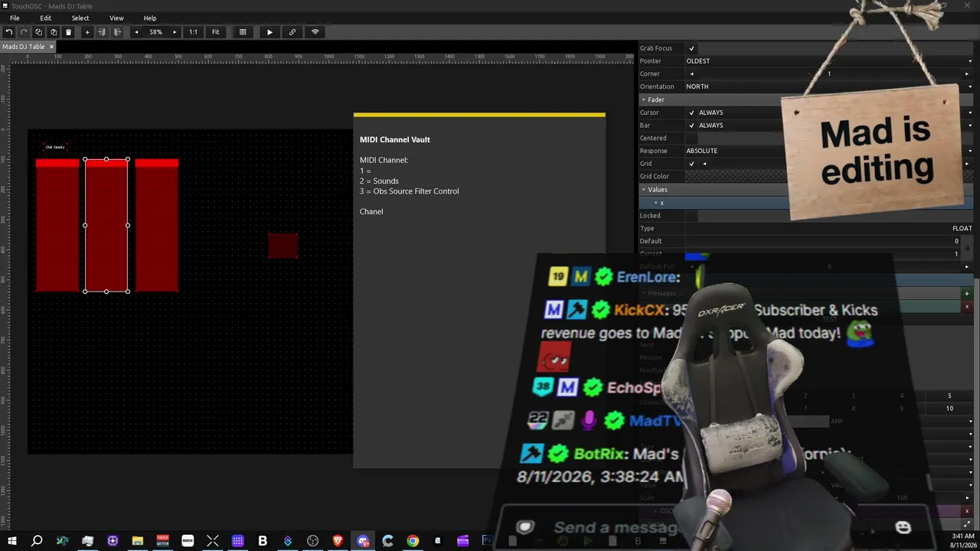Open the Help menu
The width and height of the screenshot is (980, 551).
point(150,18)
